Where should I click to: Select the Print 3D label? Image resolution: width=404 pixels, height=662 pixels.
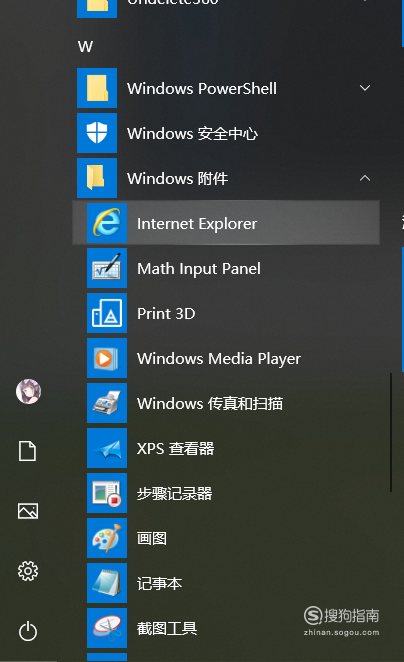point(166,314)
